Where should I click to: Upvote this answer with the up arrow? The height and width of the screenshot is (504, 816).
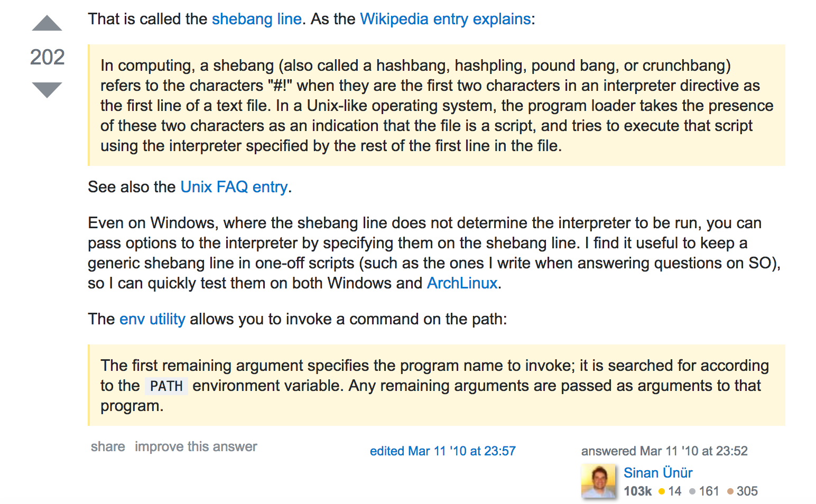click(47, 24)
